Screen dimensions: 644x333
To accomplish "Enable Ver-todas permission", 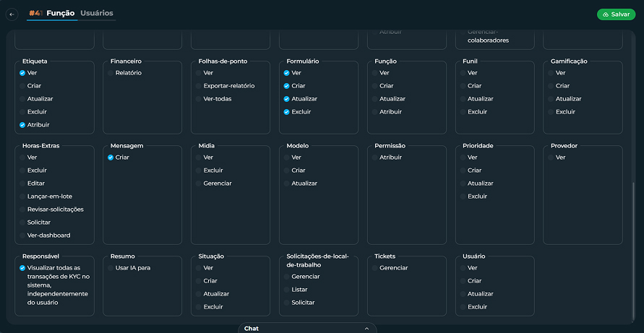I will pyautogui.click(x=198, y=99).
